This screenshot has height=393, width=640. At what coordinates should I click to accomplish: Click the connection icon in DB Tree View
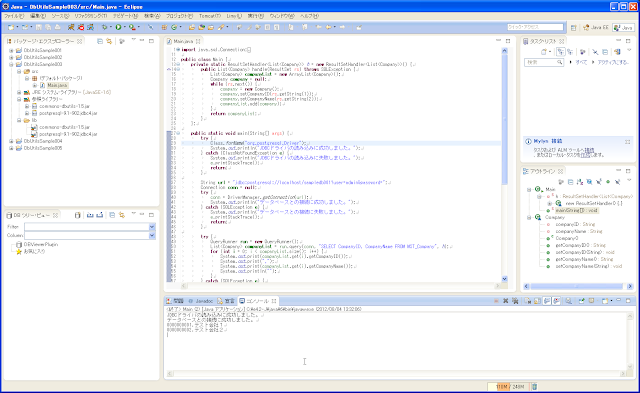(x=78, y=215)
